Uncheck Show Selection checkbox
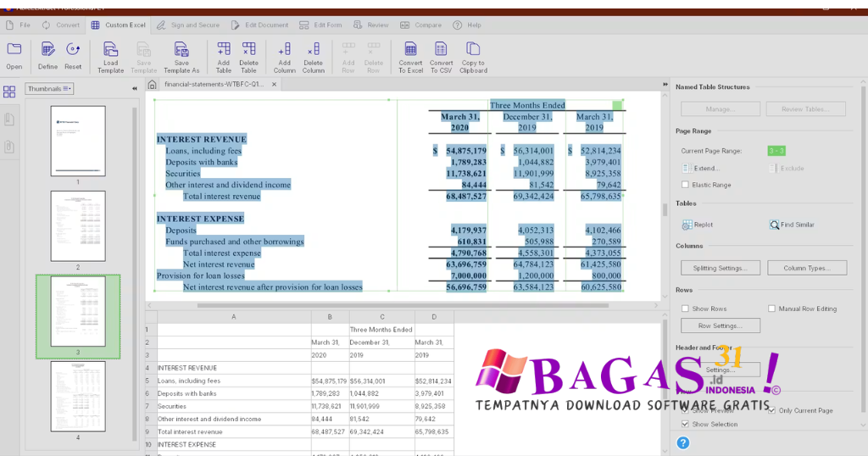The image size is (868, 456). click(685, 424)
